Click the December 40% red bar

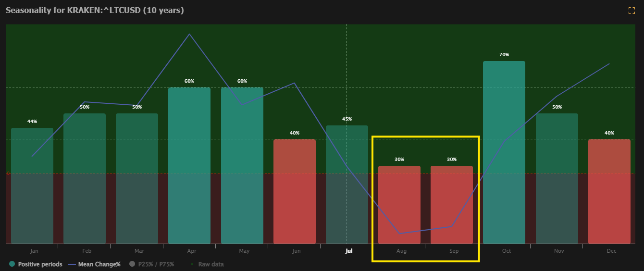[x=609, y=191]
